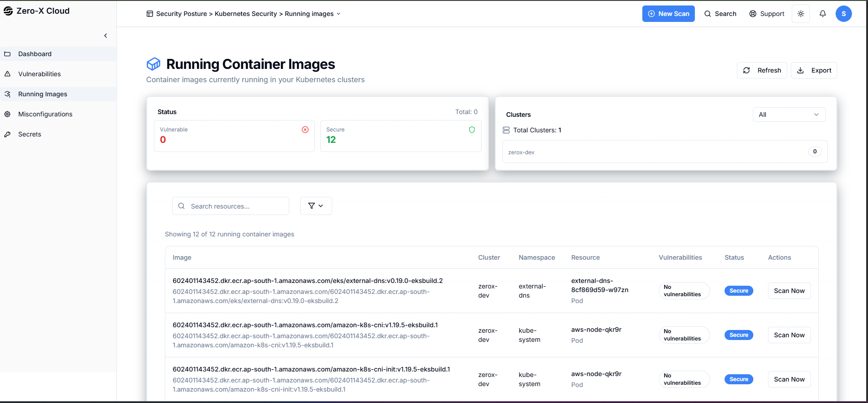The height and width of the screenshot is (403, 868).
Task: Toggle the light/dark theme sun icon
Action: point(801,14)
